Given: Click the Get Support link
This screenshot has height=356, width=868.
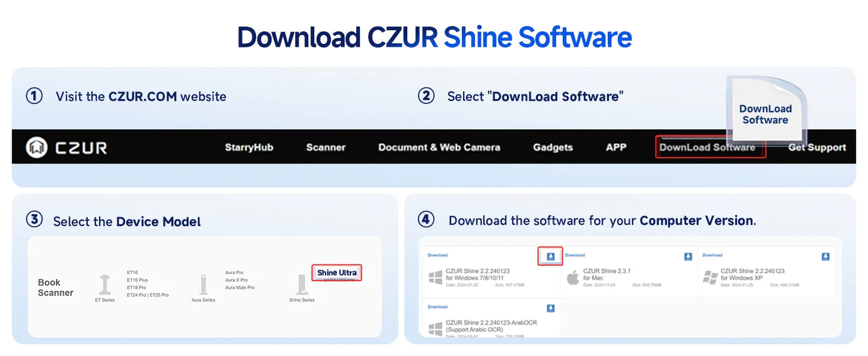Looking at the screenshot, I should tap(817, 147).
